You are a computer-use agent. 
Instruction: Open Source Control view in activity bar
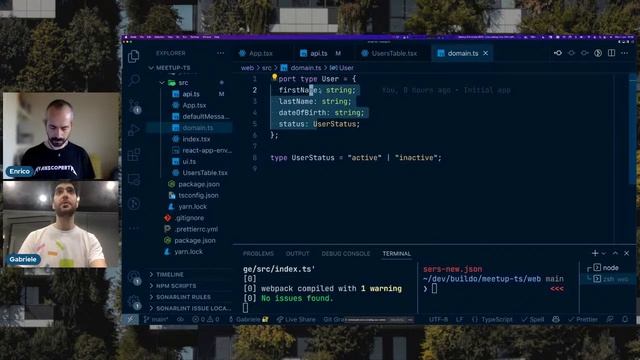pos(134,106)
